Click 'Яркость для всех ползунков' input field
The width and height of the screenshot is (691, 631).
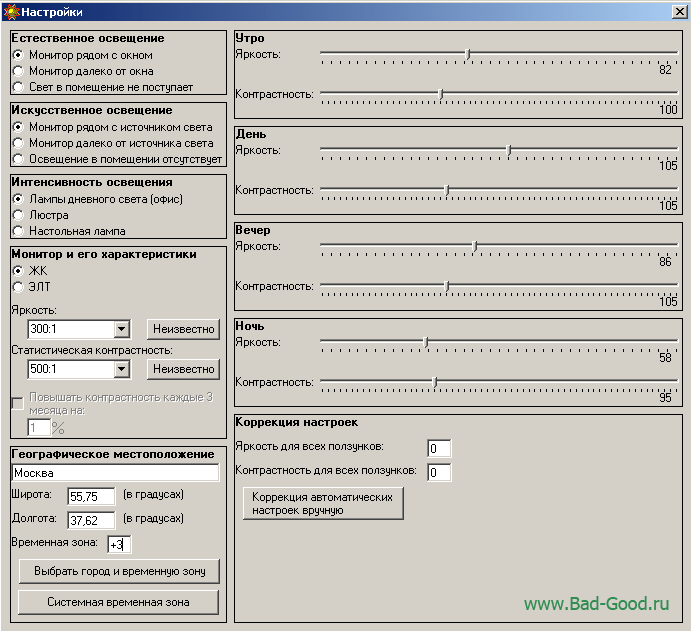tap(439, 449)
